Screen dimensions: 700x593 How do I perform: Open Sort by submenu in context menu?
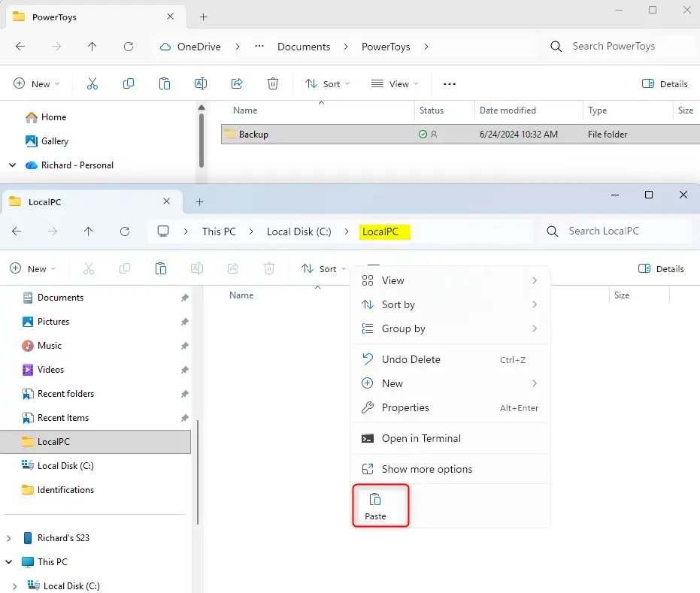(x=450, y=304)
